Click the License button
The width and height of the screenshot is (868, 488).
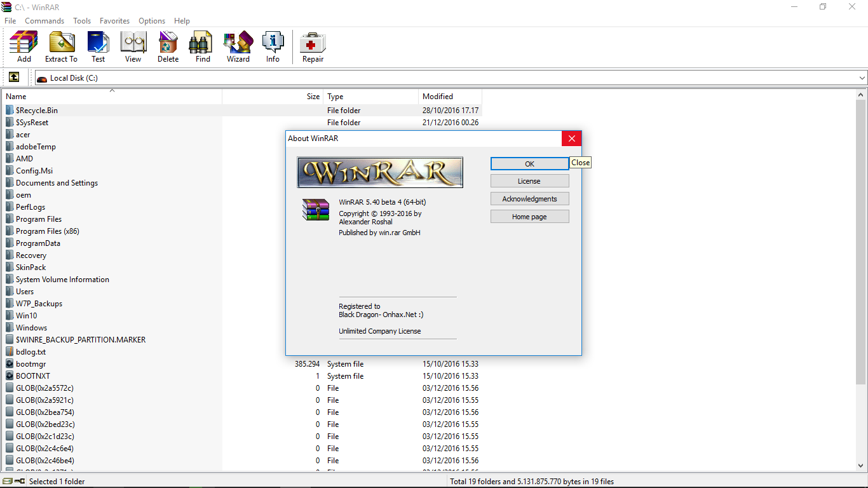point(529,181)
